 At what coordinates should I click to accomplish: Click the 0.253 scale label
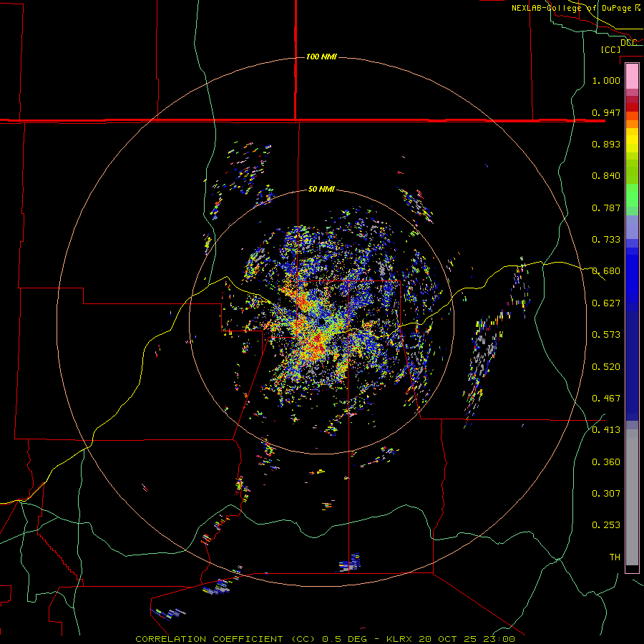point(606,525)
